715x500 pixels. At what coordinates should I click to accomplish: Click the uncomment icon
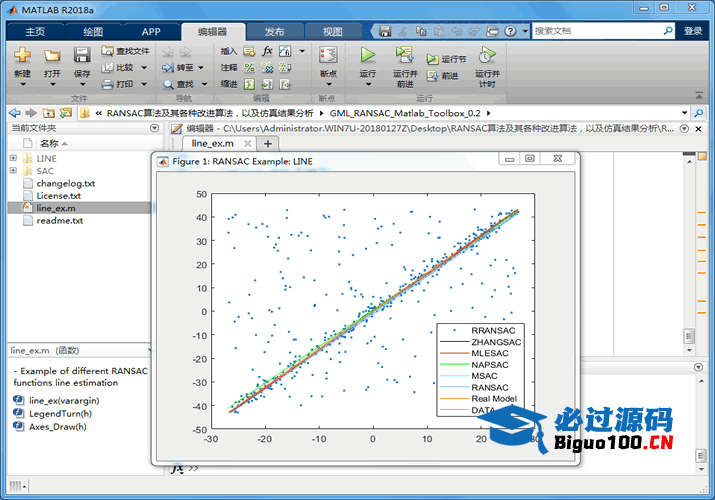[267, 67]
